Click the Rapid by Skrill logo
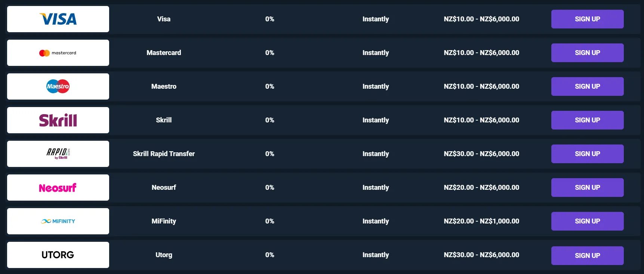Image resolution: width=644 pixels, height=274 pixels. pos(58,153)
